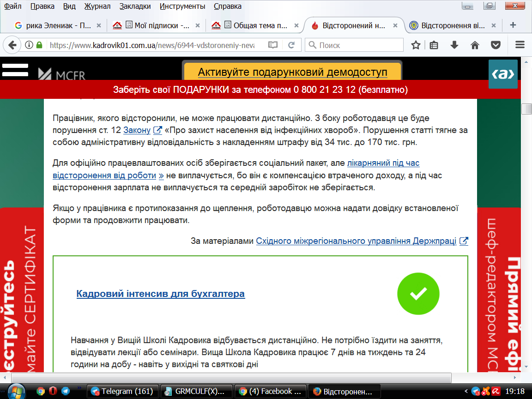The height and width of the screenshot is (399, 532).
Task: Open the Журнал menu
Action: pos(97,6)
